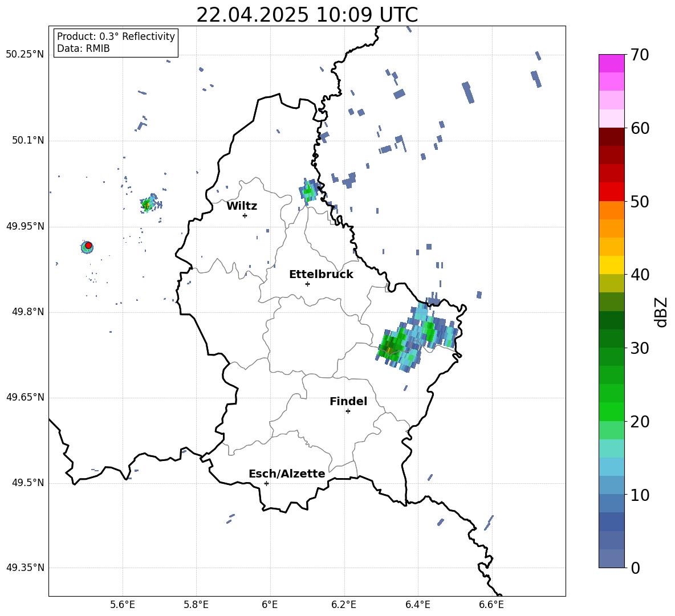Click the 49.65°N latitude label
675x616 pixels.
(x=25, y=397)
